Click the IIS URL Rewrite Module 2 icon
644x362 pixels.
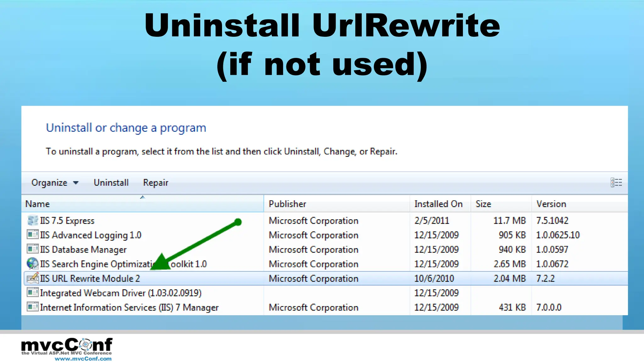(x=32, y=278)
